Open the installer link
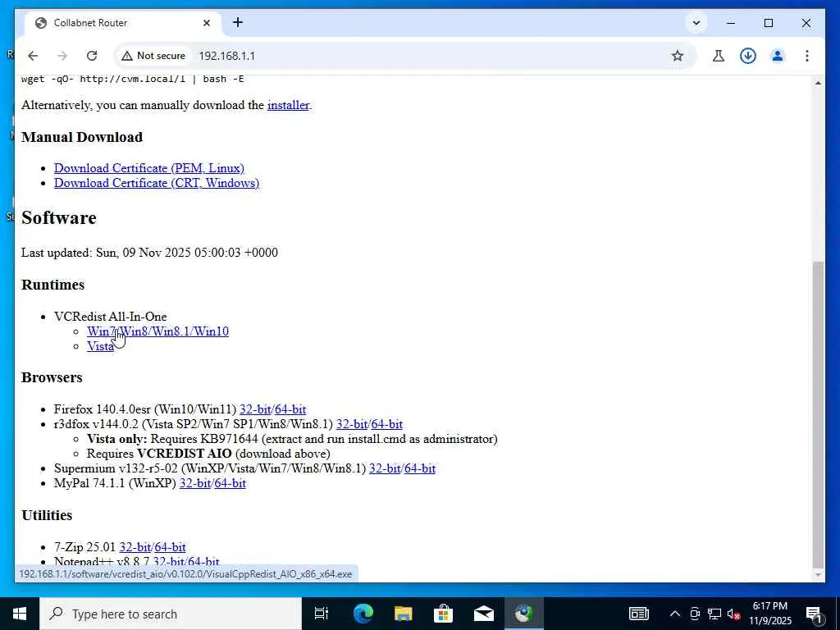Image resolution: width=840 pixels, height=630 pixels. (288, 105)
